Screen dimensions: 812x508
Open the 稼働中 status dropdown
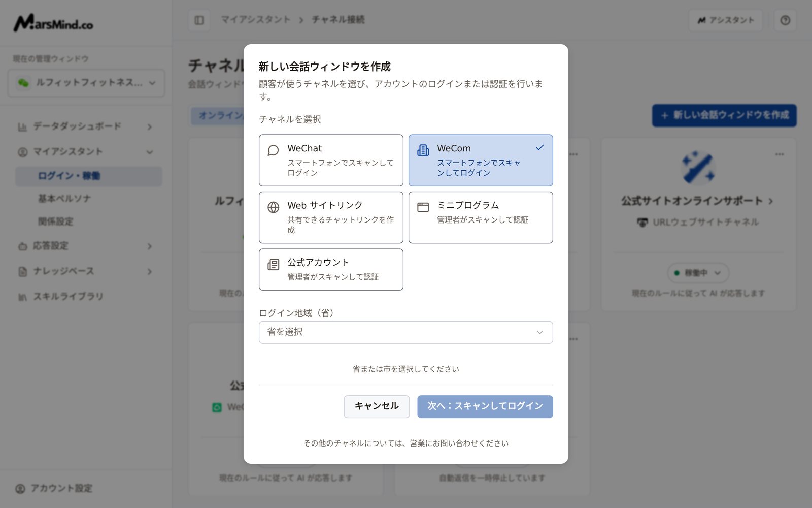tap(698, 273)
